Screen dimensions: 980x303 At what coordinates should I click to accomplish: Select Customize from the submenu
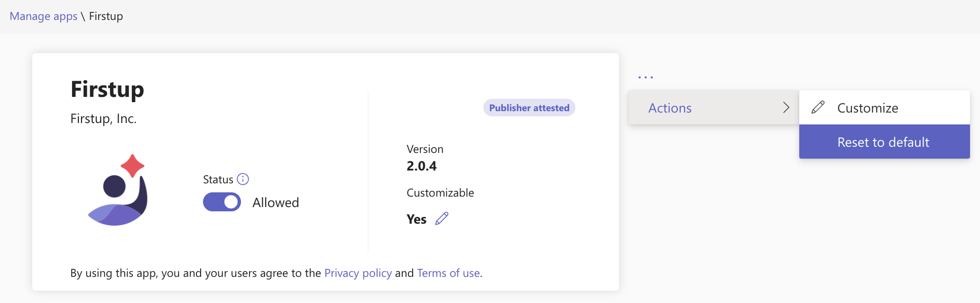point(884,107)
